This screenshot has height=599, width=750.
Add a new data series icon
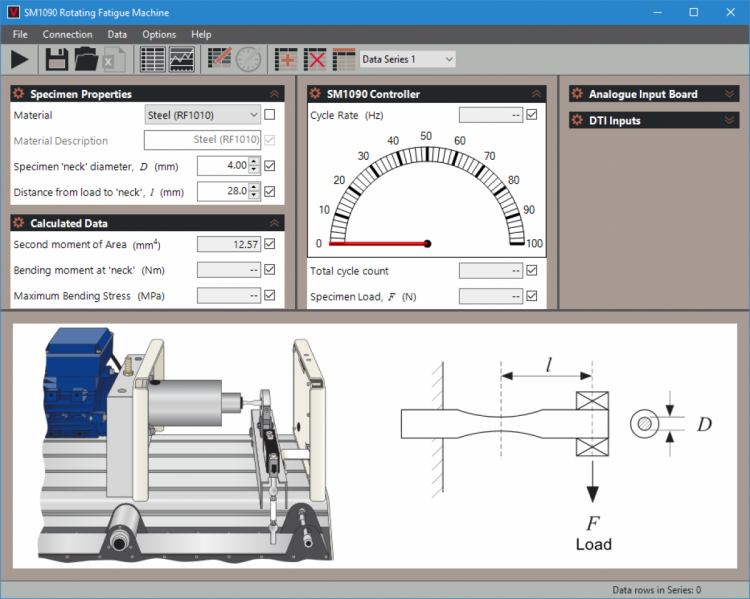click(x=286, y=60)
